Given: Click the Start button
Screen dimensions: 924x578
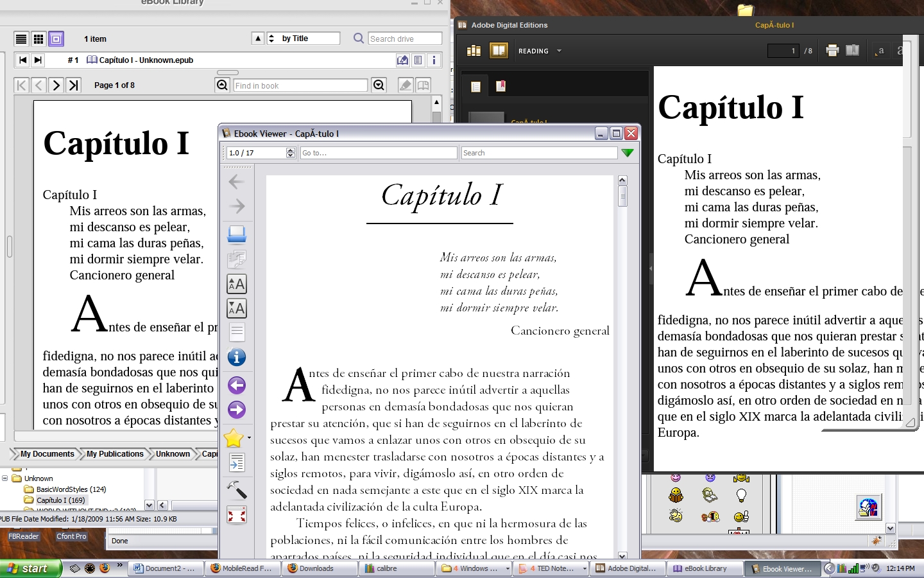Looking at the screenshot, I should click(30, 568).
